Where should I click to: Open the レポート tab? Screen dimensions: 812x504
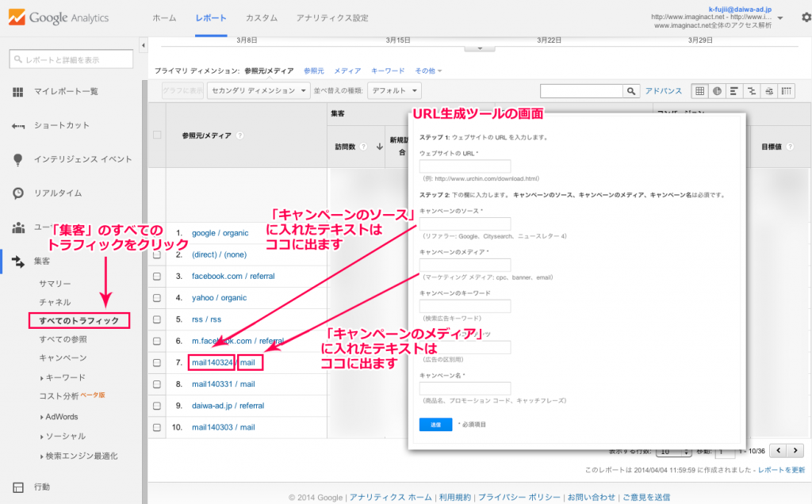[211, 18]
